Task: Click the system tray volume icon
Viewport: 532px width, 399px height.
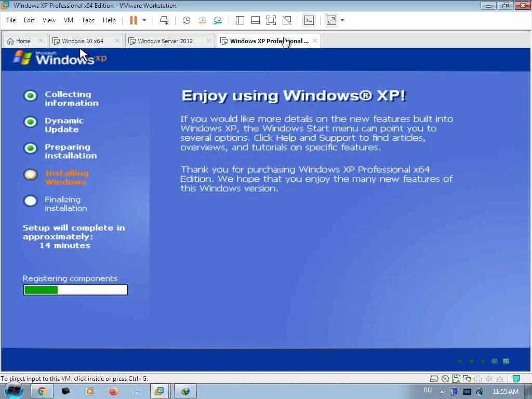Action: [480, 392]
